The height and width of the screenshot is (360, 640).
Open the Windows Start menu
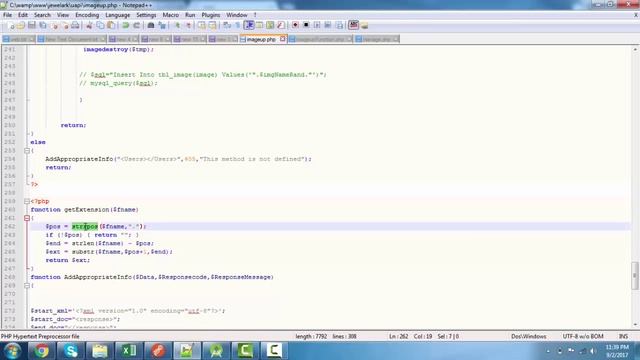pos(12,351)
